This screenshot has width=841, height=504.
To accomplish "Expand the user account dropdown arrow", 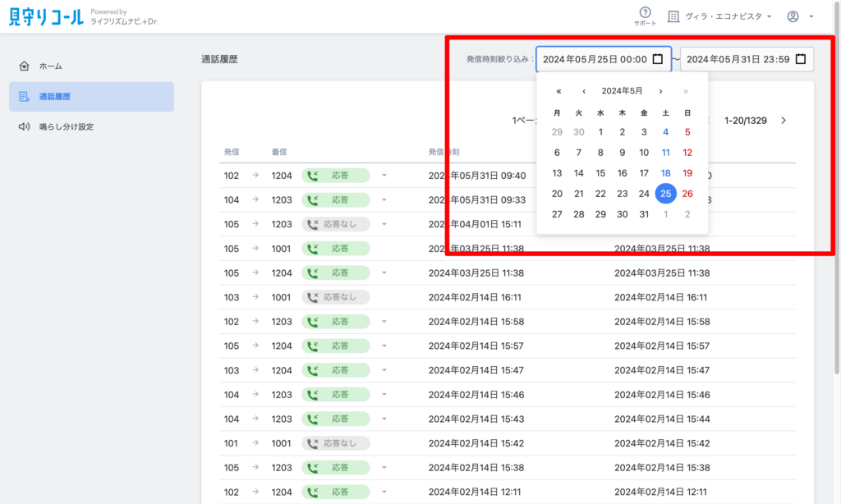I will click(x=811, y=16).
